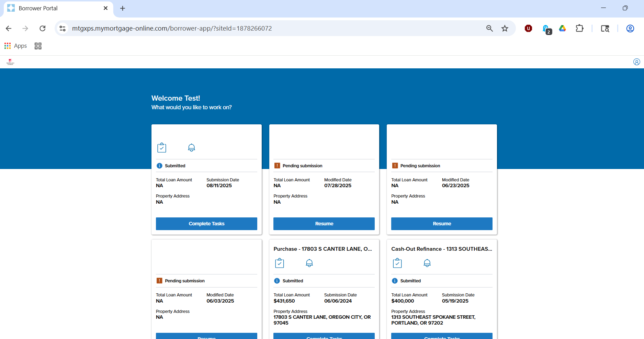Viewport: 644px width, 339px height.
Task: Open tasks clipboard icon on first Submitted card
Action: pyautogui.click(x=161, y=148)
